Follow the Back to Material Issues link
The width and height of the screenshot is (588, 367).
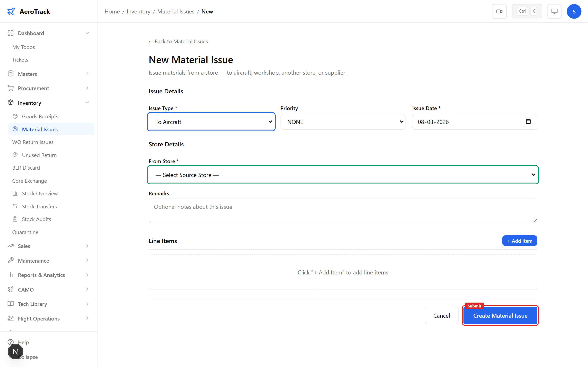tap(178, 41)
